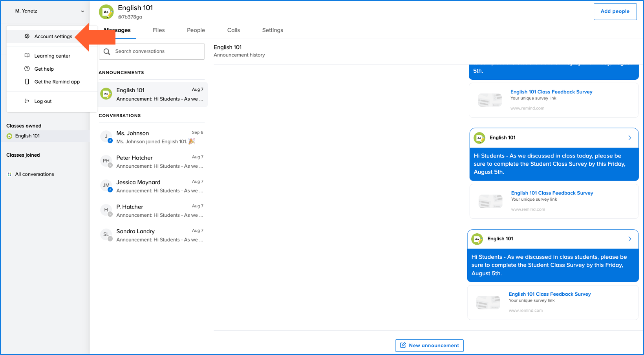This screenshot has height=355, width=644.
Task: Expand the bottom English 101 announcement chevron
Action: 629,239
